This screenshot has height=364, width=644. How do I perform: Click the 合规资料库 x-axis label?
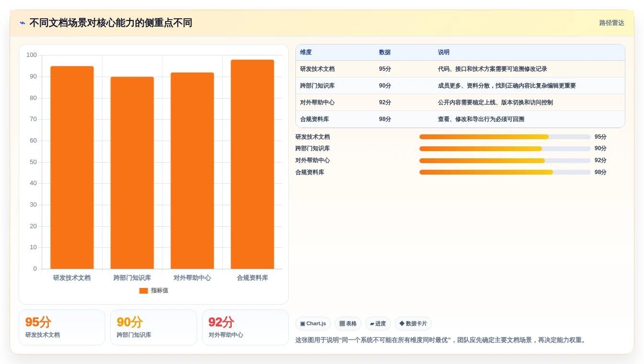pos(252,277)
